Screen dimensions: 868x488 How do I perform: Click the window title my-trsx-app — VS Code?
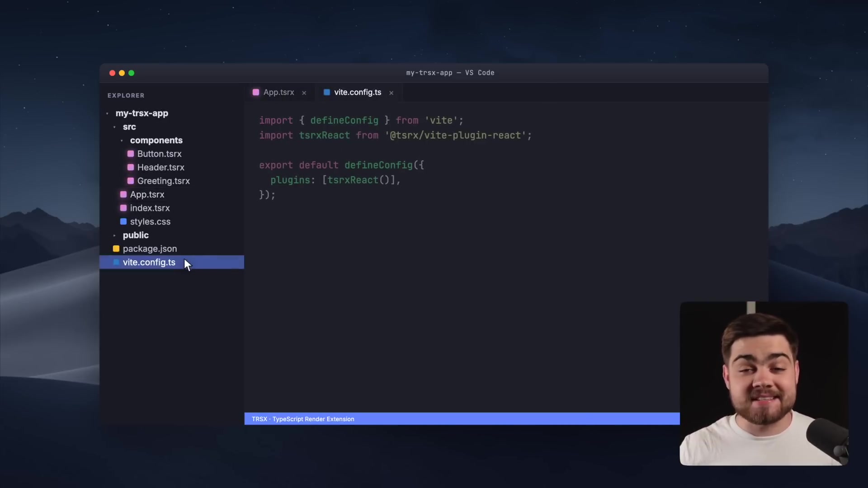[x=450, y=73]
